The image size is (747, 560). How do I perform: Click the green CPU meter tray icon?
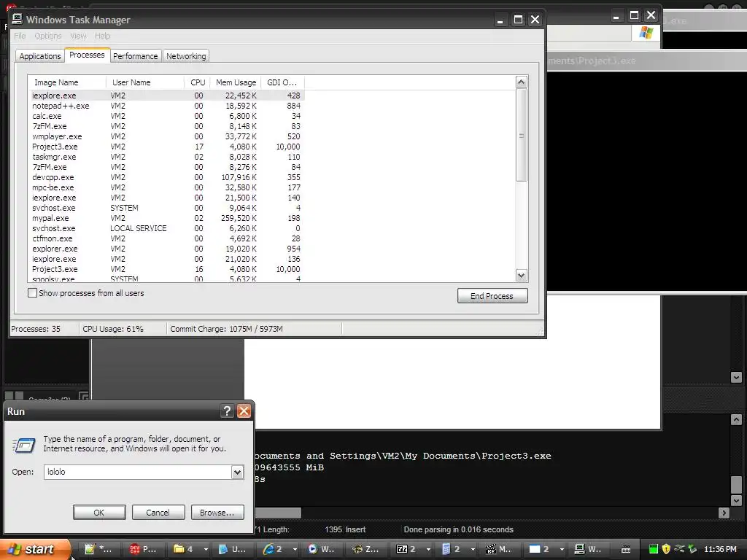(654, 549)
